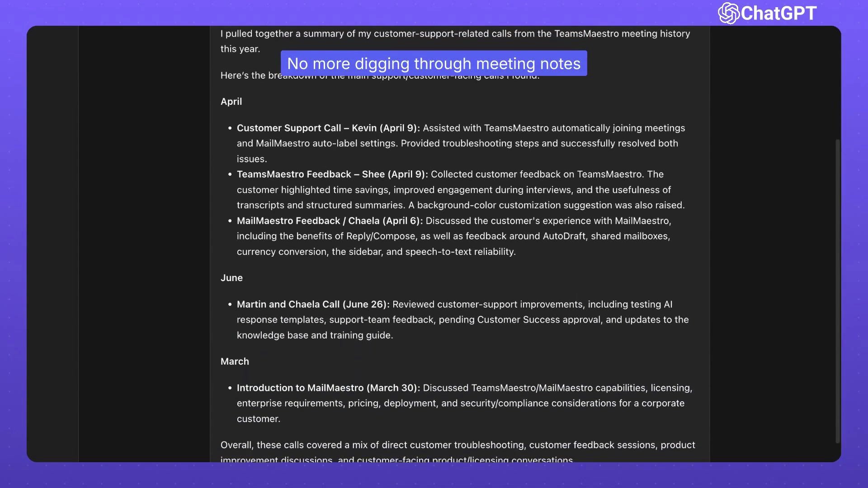This screenshot has height=488, width=868.
Task: Click the sentence starting "I pulled together a summary"
Action: click(455, 41)
